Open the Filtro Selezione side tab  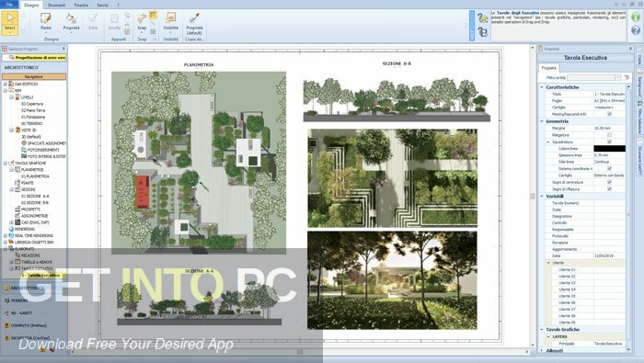click(639, 119)
